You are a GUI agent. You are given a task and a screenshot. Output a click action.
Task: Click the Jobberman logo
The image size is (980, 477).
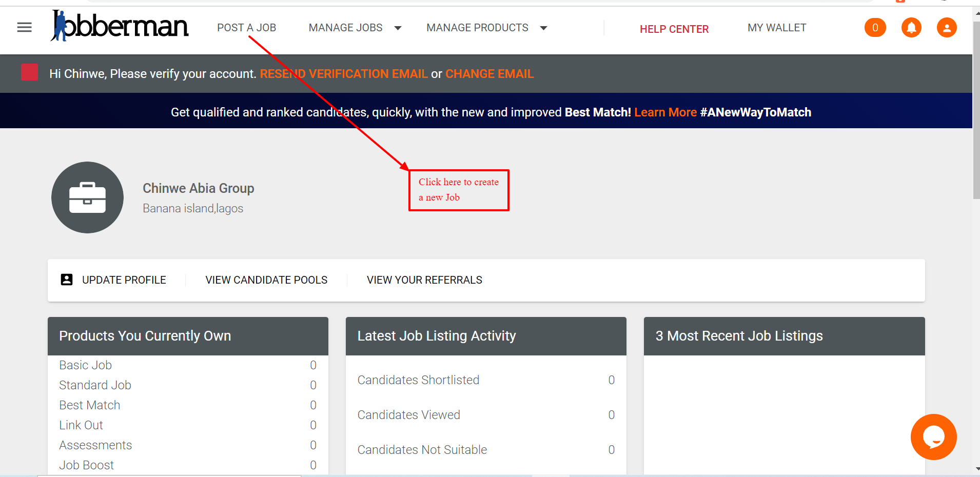click(120, 26)
